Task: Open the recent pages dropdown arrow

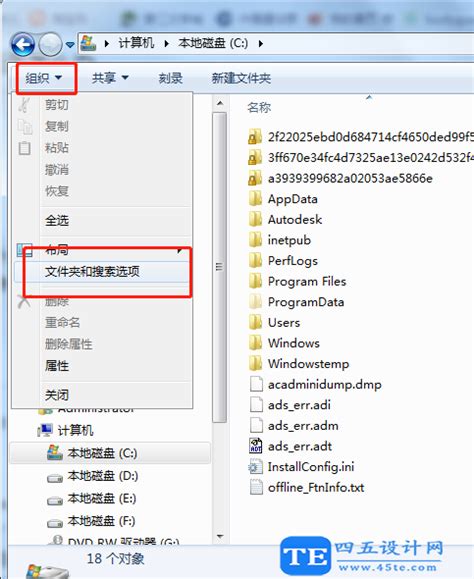Action: [x=70, y=45]
